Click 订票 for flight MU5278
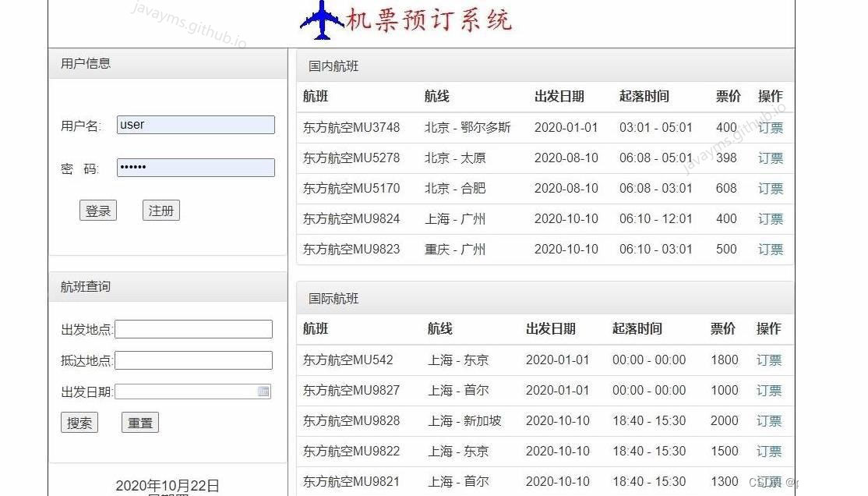Screen dimensions: 868x496 click(771, 158)
